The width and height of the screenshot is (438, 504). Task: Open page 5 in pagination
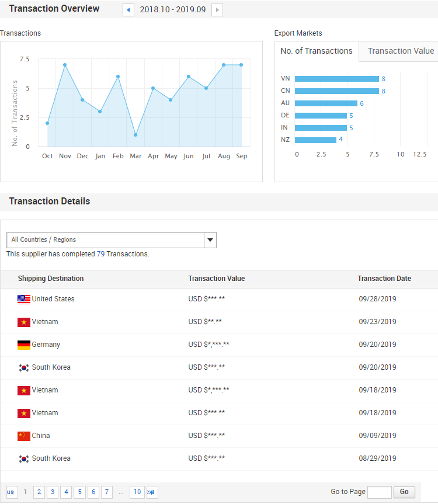[80, 492]
